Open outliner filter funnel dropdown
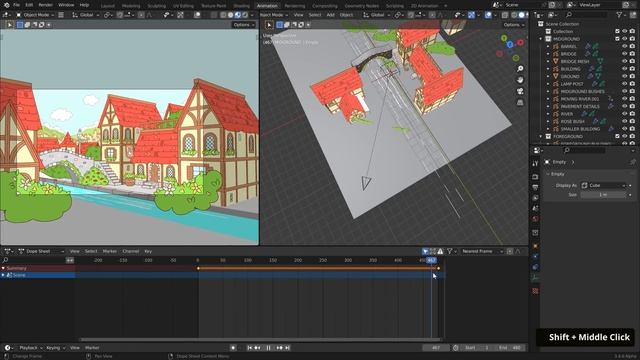Viewport: 640px width, 360px height. (x=621, y=15)
